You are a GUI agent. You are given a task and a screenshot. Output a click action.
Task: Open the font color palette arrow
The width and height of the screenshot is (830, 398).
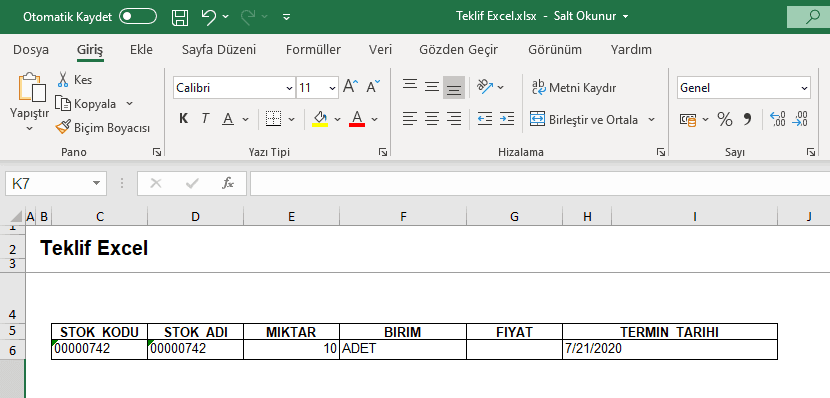[x=375, y=119]
